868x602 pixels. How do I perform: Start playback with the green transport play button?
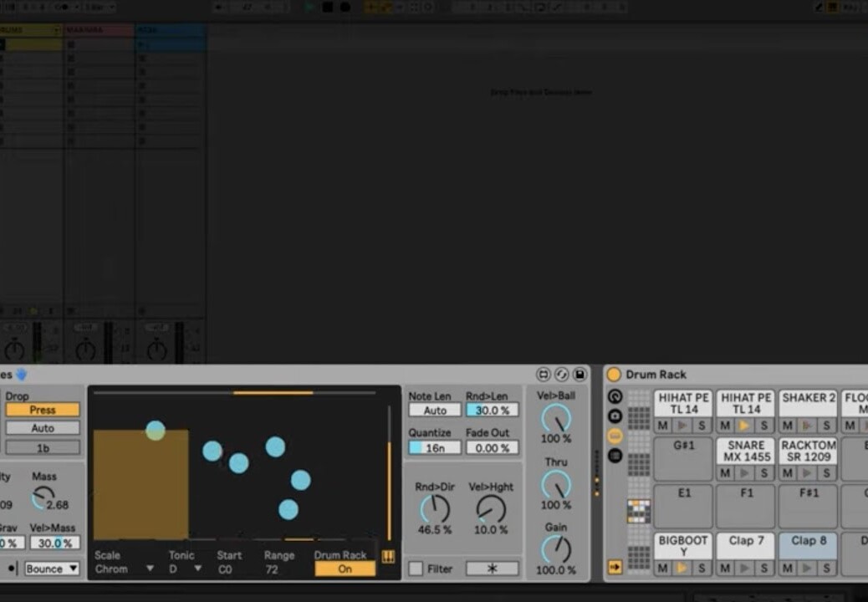coord(310,8)
